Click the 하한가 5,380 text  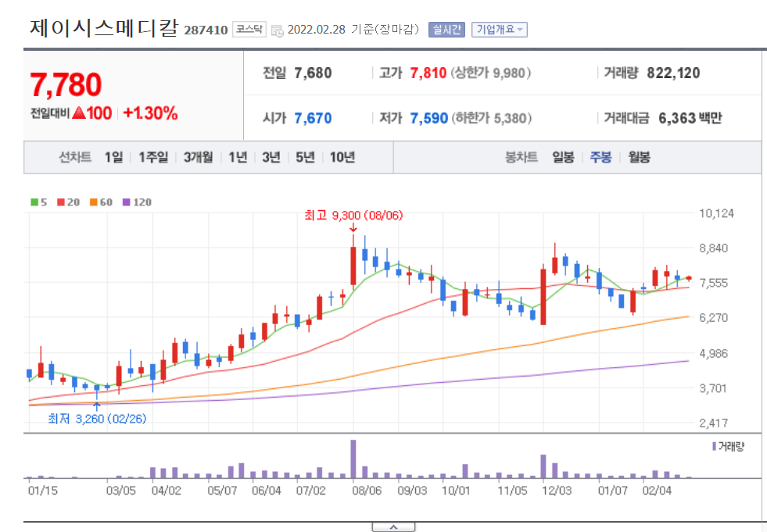click(491, 118)
